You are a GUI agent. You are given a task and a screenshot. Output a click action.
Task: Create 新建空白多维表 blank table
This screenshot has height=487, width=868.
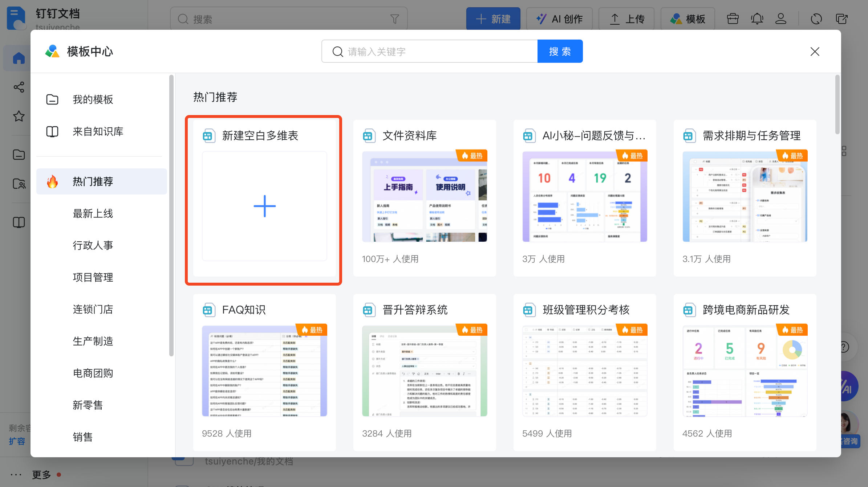pyautogui.click(x=264, y=206)
